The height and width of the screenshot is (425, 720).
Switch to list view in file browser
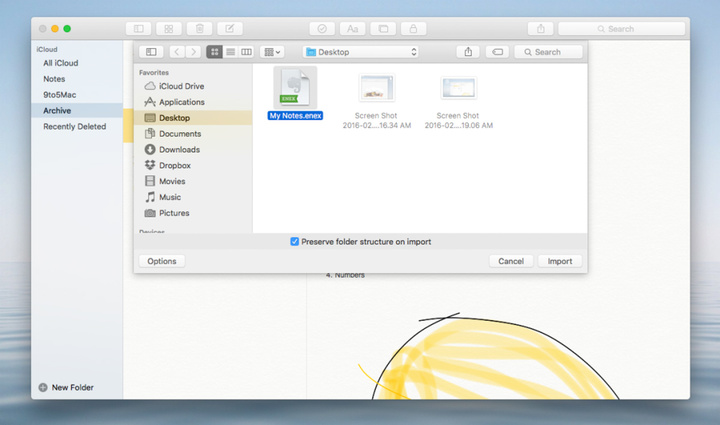tap(230, 51)
